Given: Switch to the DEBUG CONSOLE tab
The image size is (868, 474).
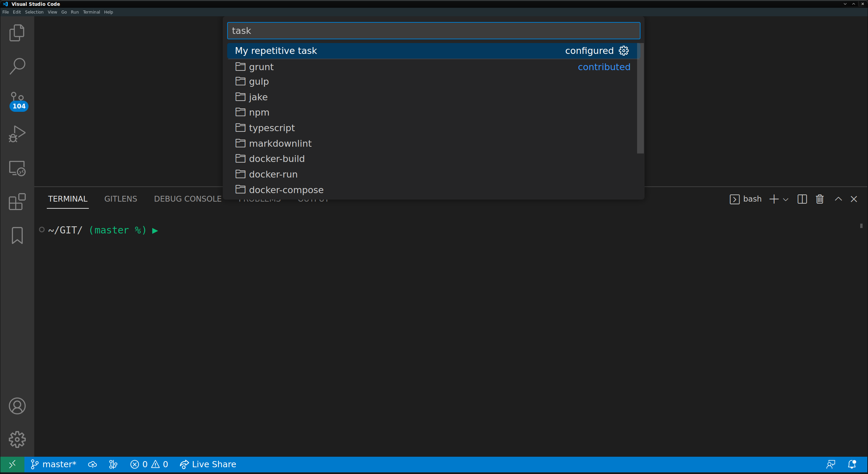Looking at the screenshot, I should pyautogui.click(x=188, y=199).
